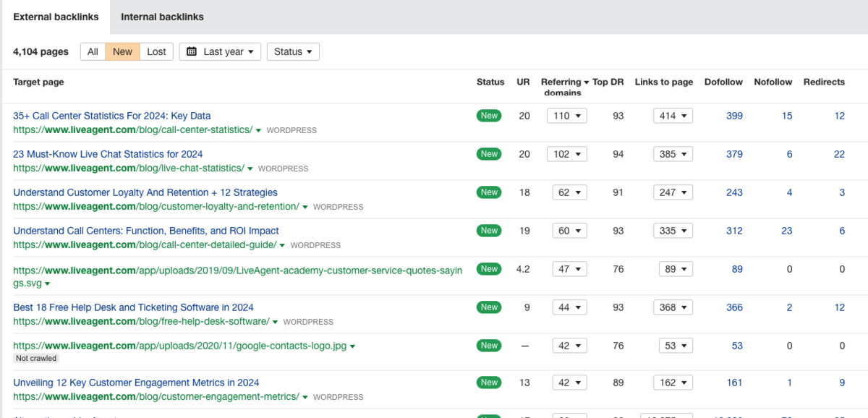This screenshot has height=418, width=868.
Task: Select the All filter option
Action: [x=93, y=51]
